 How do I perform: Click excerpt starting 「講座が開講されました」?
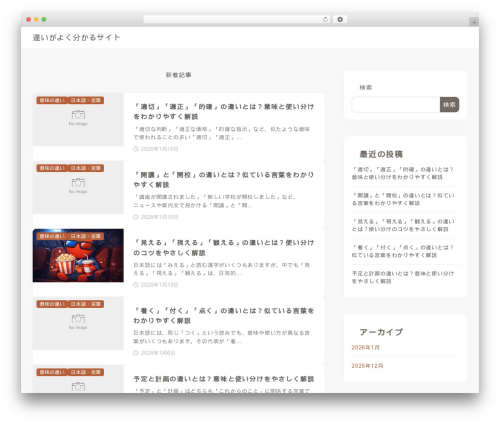click(x=214, y=201)
